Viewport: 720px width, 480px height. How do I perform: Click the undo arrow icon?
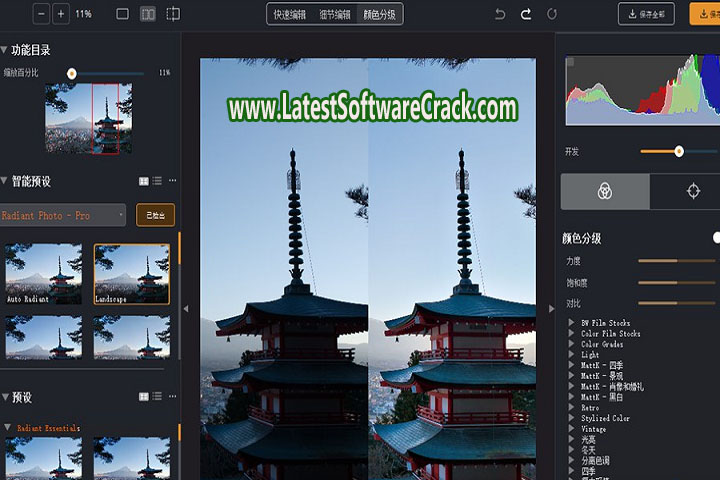(501, 14)
